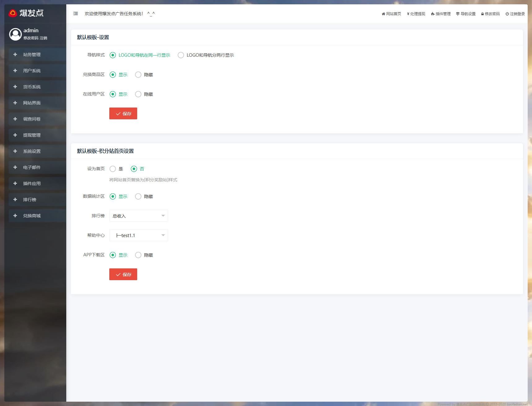
Task: Expand the 系统设置 sidebar menu
Action: click(32, 151)
